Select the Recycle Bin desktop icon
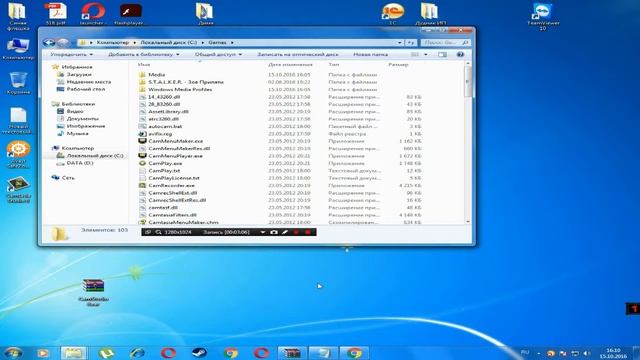 point(18,83)
